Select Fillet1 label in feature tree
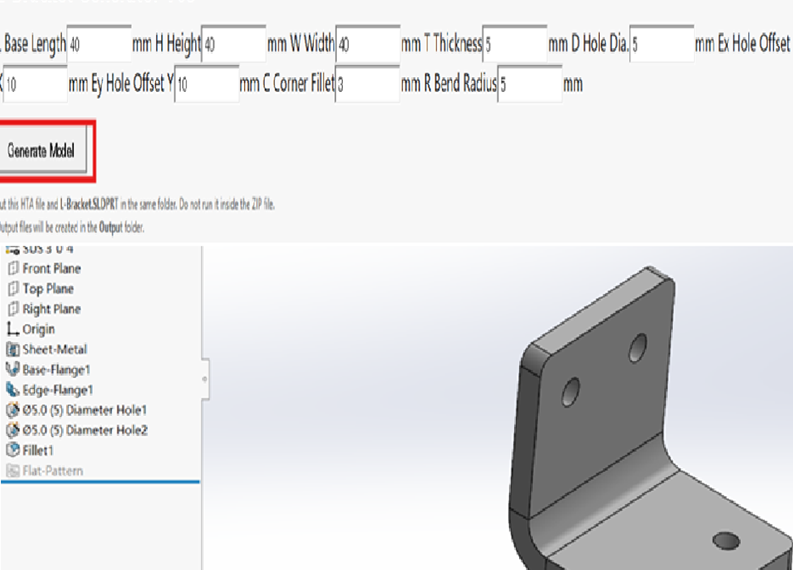This screenshot has height=570, width=793. [38, 451]
